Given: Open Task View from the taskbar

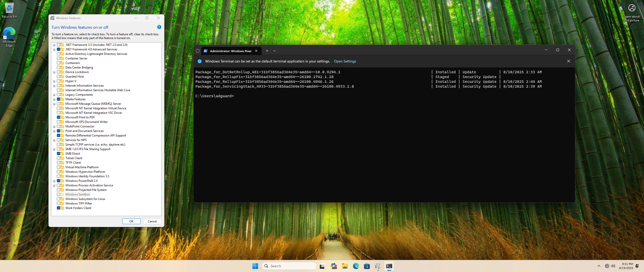Looking at the screenshot, I should 323,266.
